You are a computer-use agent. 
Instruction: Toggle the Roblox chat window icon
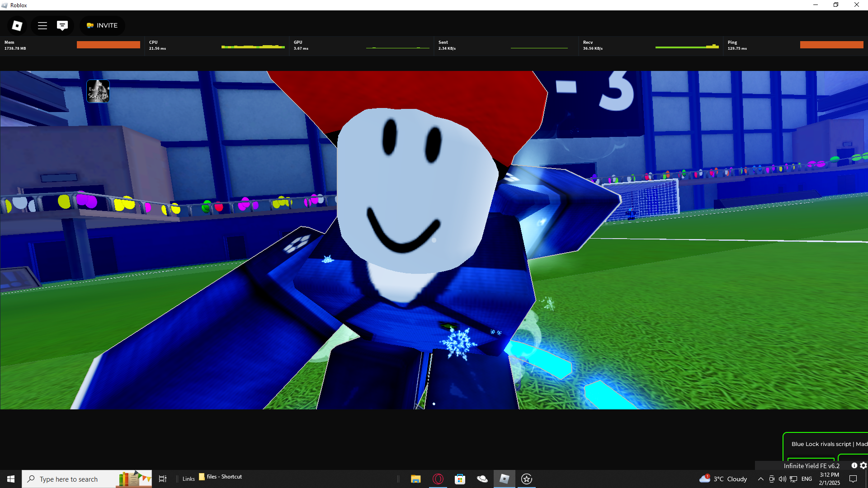coord(62,26)
